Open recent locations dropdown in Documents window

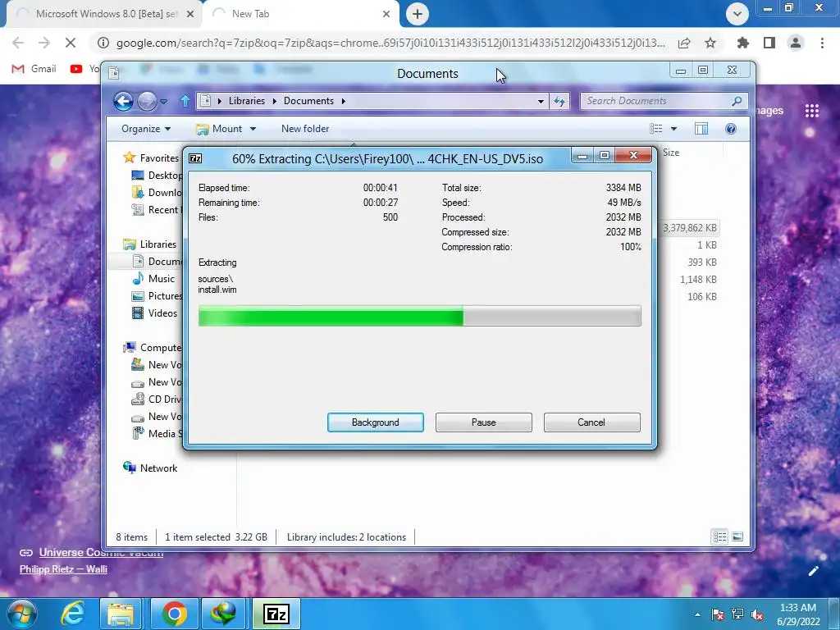tap(163, 101)
